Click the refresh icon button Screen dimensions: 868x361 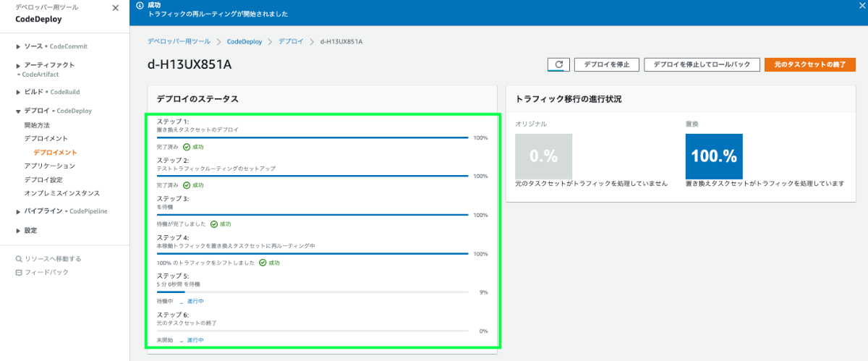coord(558,64)
